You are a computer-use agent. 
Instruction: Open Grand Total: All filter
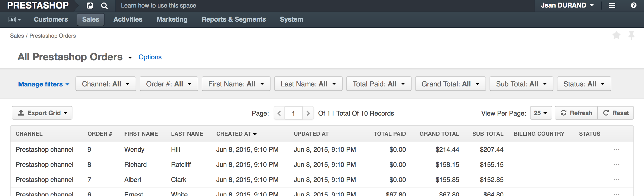tap(450, 84)
